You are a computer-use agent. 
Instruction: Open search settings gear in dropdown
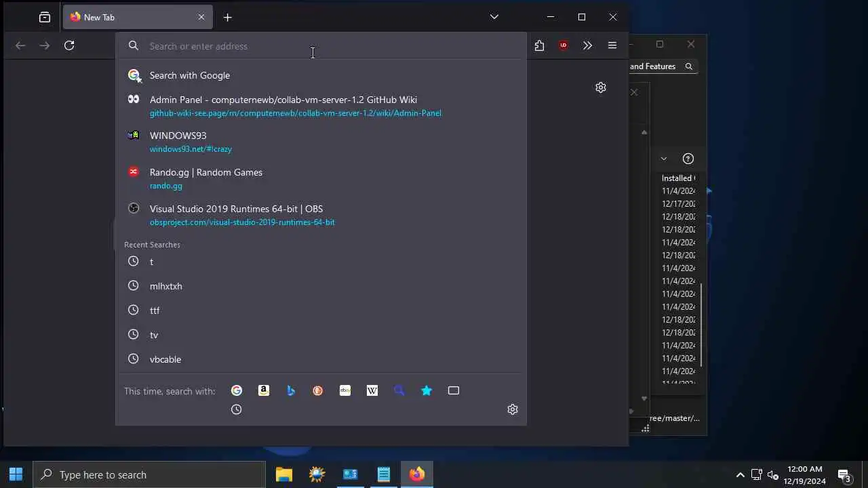click(x=513, y=409)
